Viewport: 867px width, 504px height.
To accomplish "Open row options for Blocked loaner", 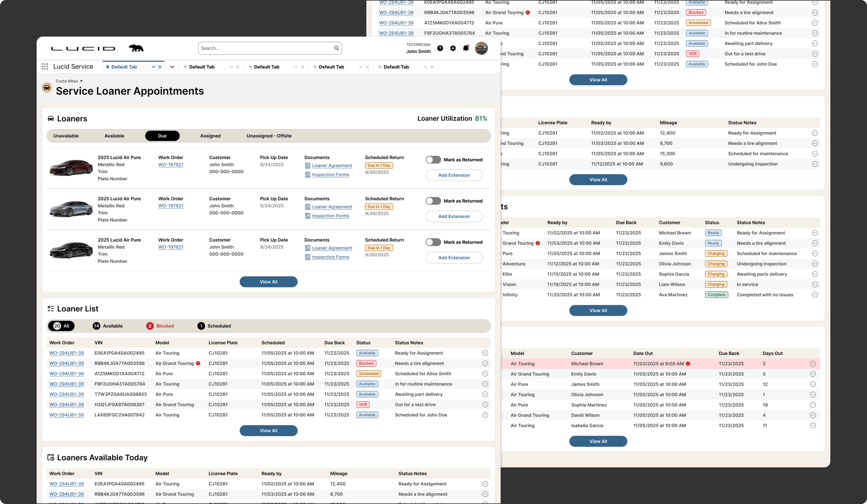I will tap(485, 363).
